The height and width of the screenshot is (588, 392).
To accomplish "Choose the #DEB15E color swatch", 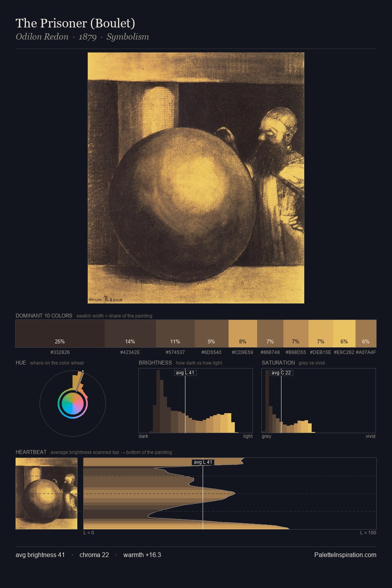I will [x=321, y=334].
